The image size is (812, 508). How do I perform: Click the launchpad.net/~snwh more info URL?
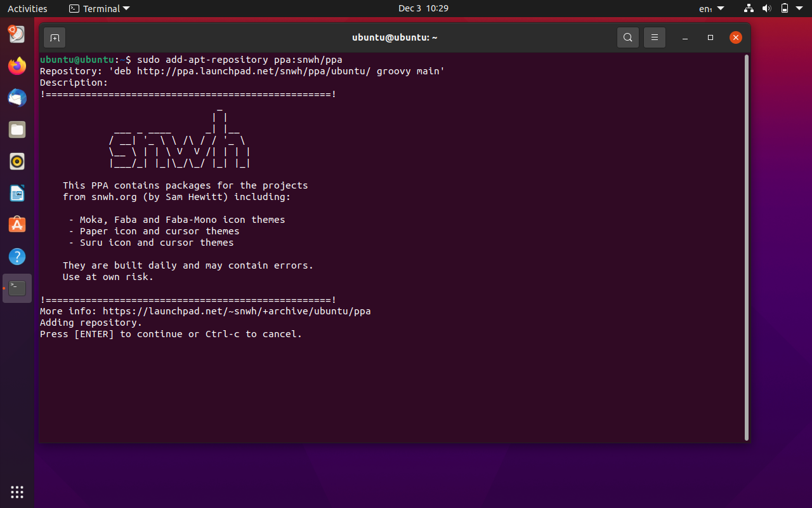237,311
